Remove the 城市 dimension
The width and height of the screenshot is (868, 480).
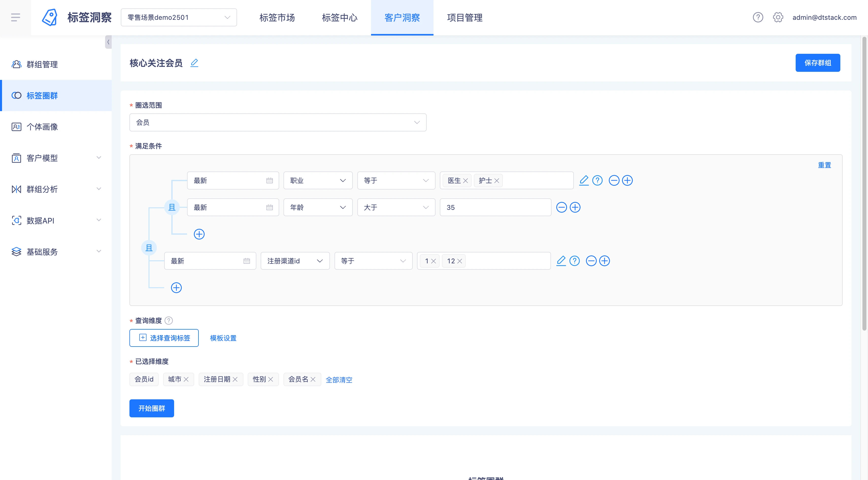(x=186, y=379)
